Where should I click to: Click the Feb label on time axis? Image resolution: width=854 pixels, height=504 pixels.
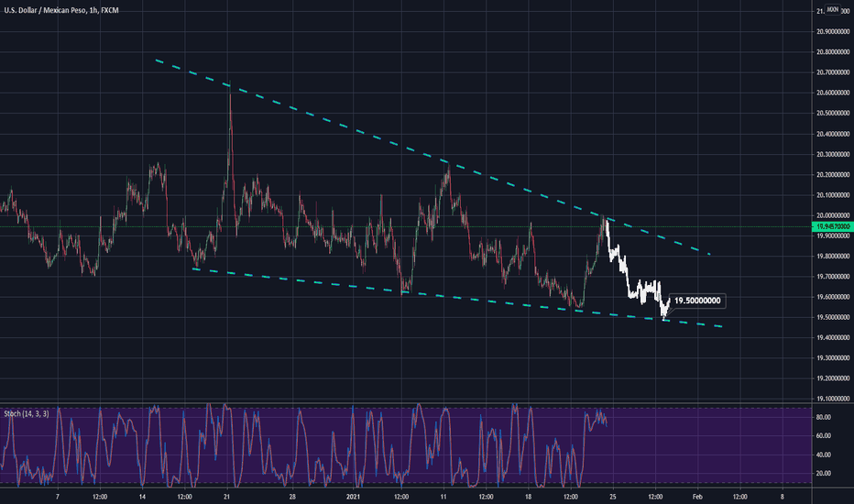pyautogui.click(x=697, y=497)
